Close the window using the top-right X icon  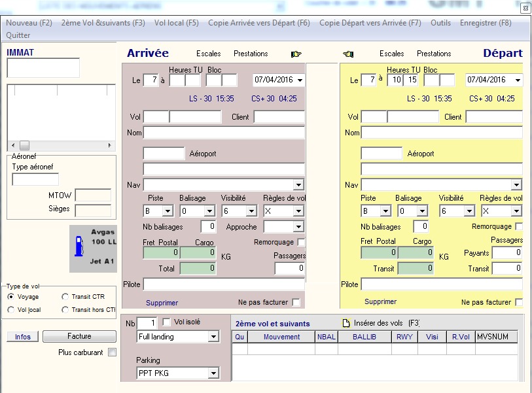[525, 9]
